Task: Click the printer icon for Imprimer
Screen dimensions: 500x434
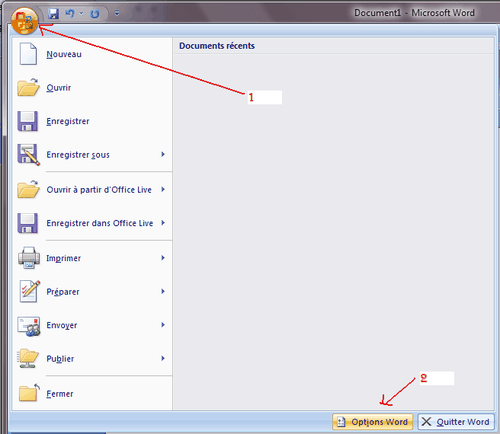Action: (29, 258)
